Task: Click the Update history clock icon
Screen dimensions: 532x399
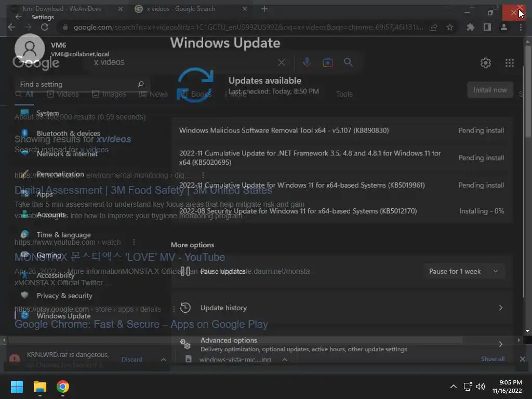Action: coord(185,308)
